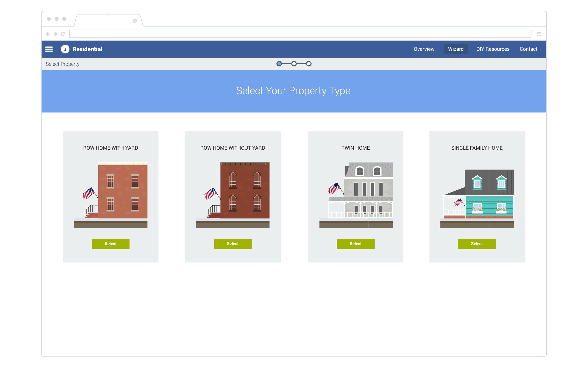Screen dimensions: 588x368
Task: Click the dark brick row home illustration
Action: point(233,195)
